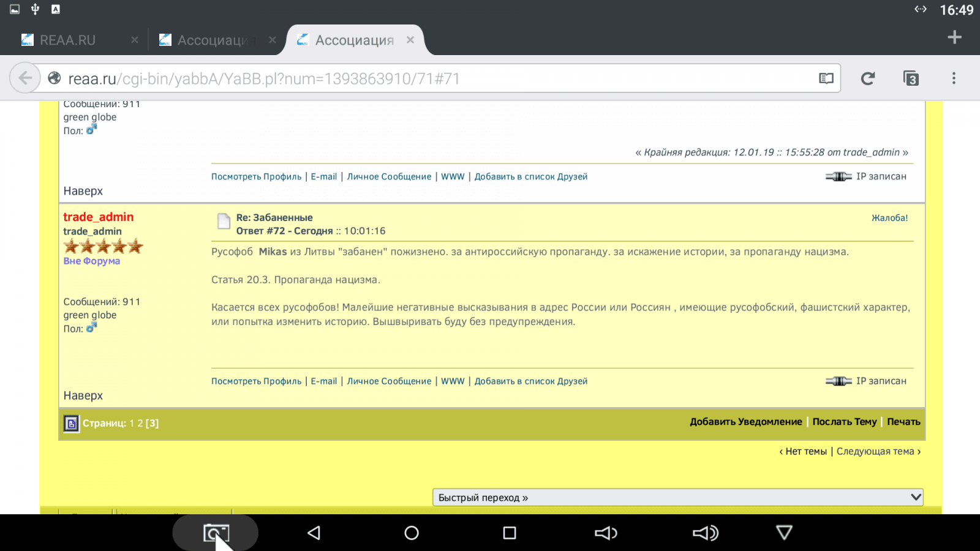Close the REAA.RU tab
The image size is (980, 551).
pos(135,40)
